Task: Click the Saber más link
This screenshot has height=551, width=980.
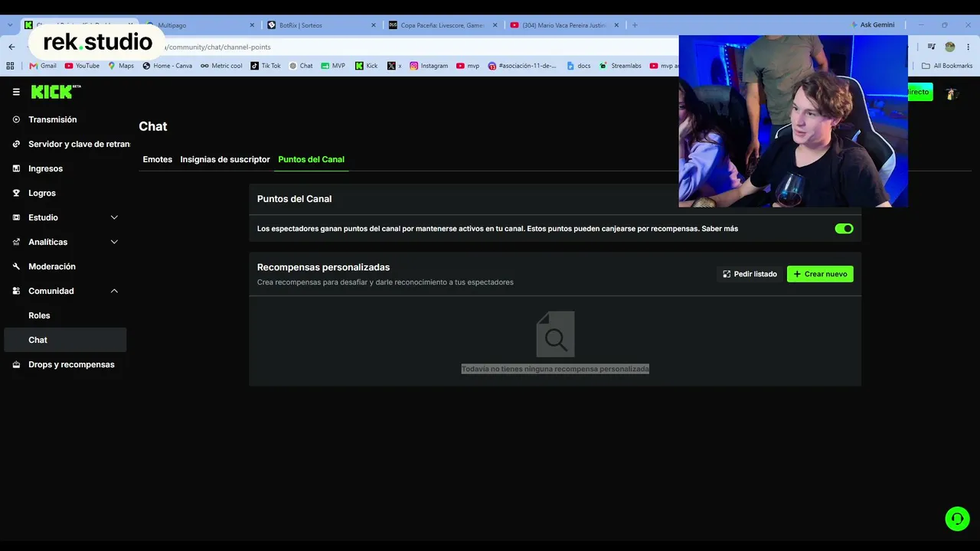Action: 720,229
